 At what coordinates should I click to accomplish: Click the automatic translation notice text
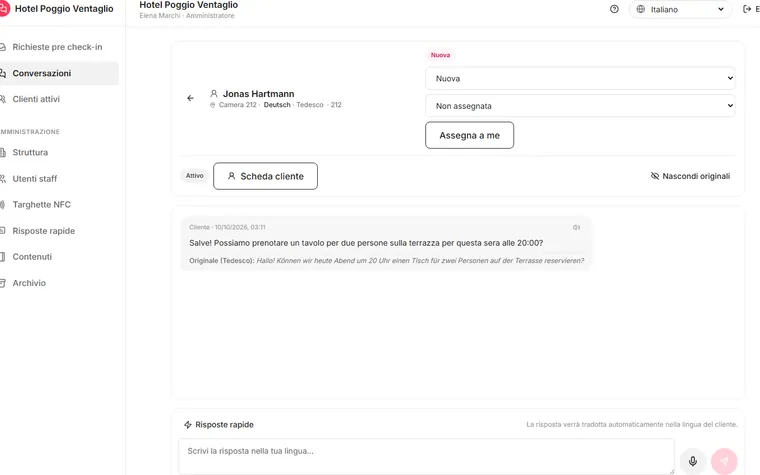click(x=632, y=424)
